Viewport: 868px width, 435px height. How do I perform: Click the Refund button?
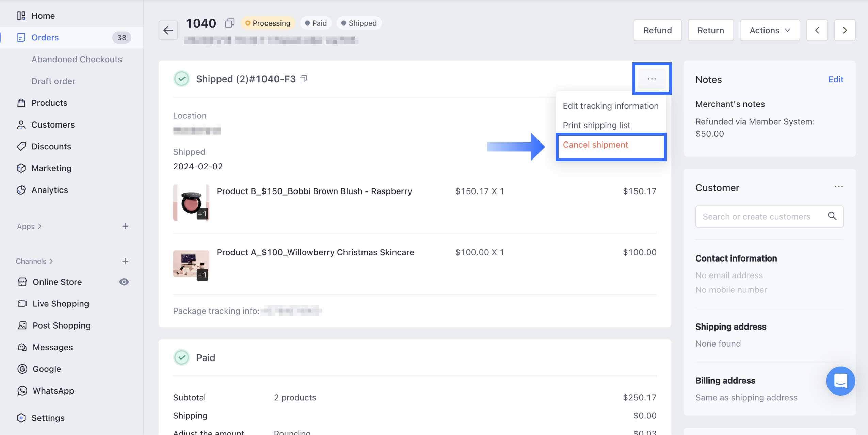[657, 30]
